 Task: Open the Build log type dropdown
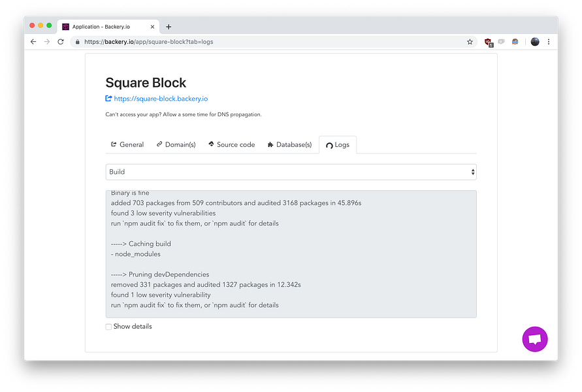tap(291, 172)
